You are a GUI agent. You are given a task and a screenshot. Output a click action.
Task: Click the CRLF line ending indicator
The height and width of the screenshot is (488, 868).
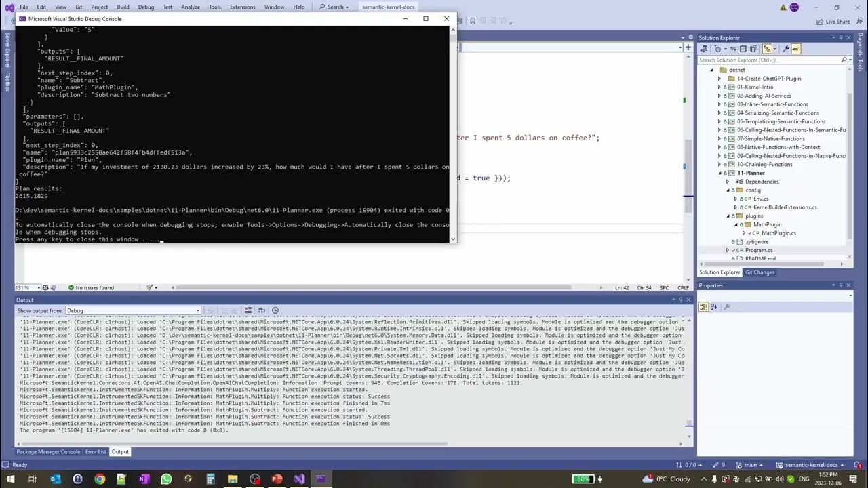[683, 287]
